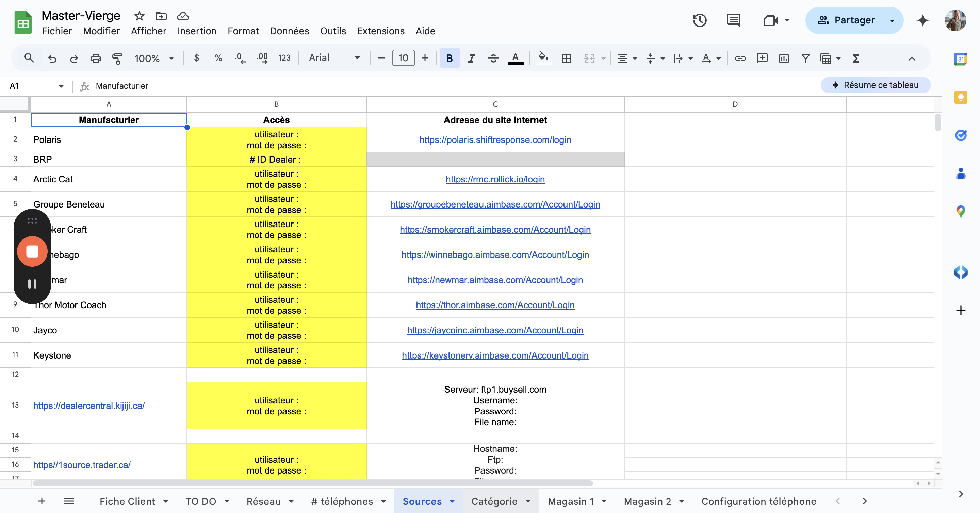Open text color picker

(516, 58)
